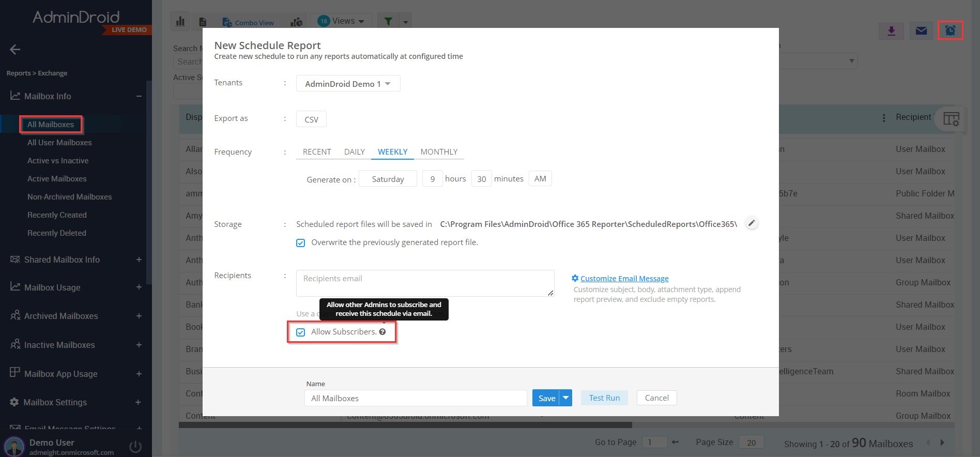Click the download export icon
Screen dimensions: 980x457
point(892,31)
